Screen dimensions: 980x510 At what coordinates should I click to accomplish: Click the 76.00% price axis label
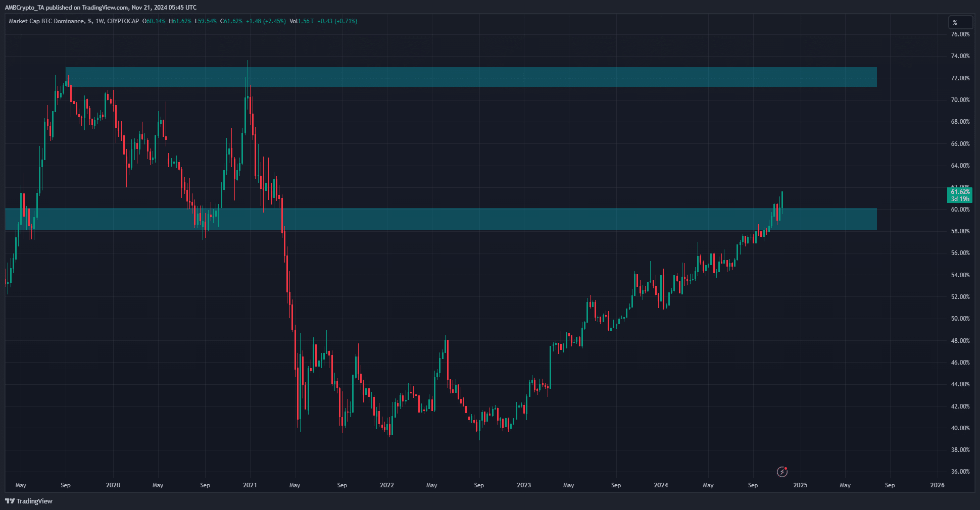[960, 34]
